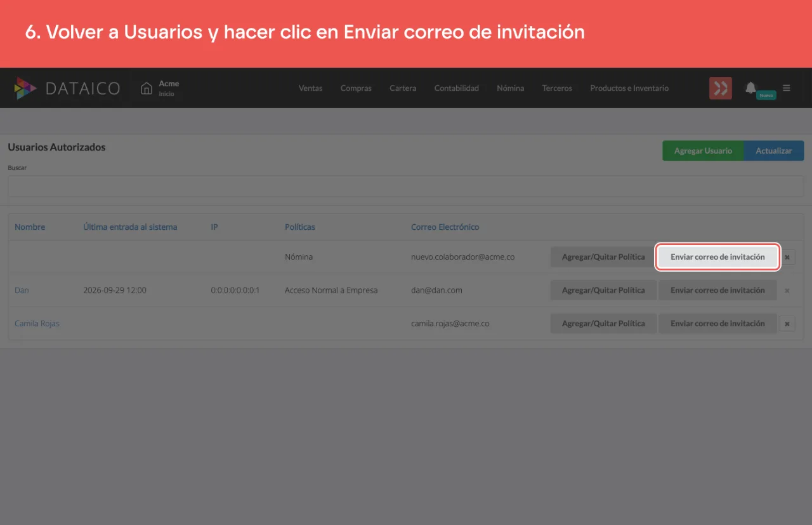Sort by the Nombre column header

click(x=30, y=227)
